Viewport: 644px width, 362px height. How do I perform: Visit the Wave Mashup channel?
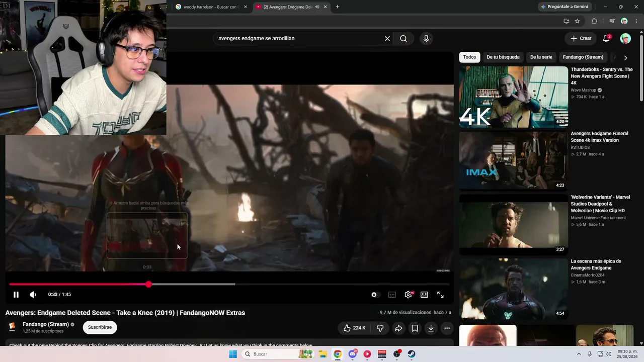(583, 90)
